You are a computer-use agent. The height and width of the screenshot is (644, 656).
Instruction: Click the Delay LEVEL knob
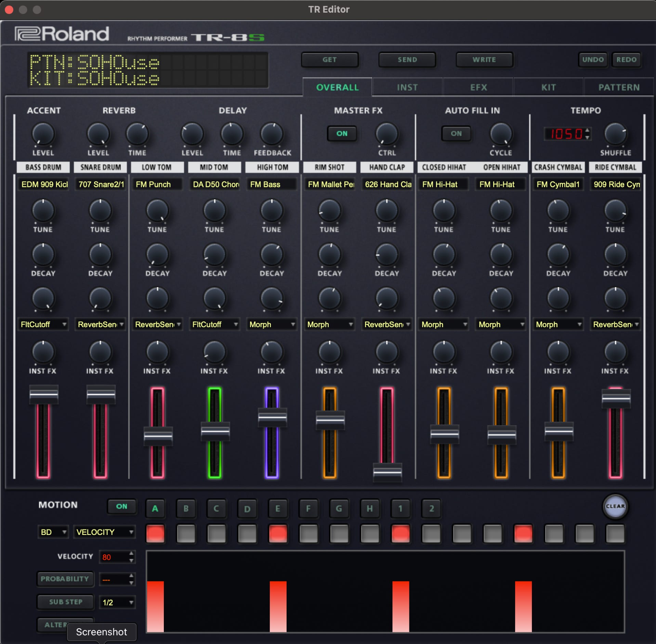coord(192,134)
